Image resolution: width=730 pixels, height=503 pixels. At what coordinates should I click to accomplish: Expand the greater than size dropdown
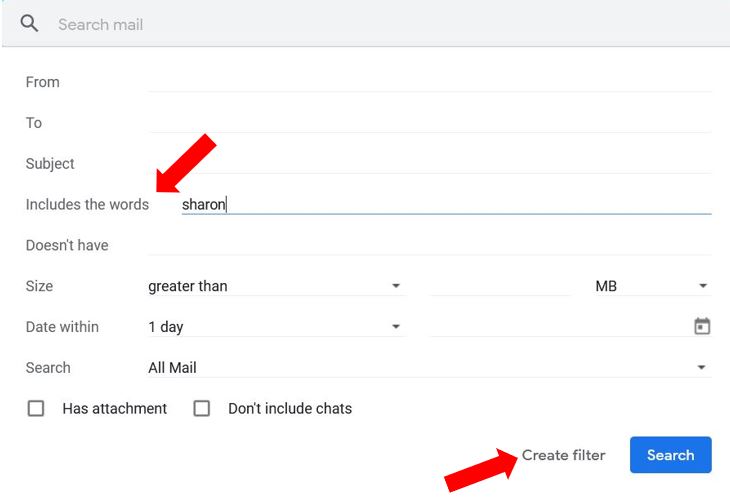coord(277,286)
